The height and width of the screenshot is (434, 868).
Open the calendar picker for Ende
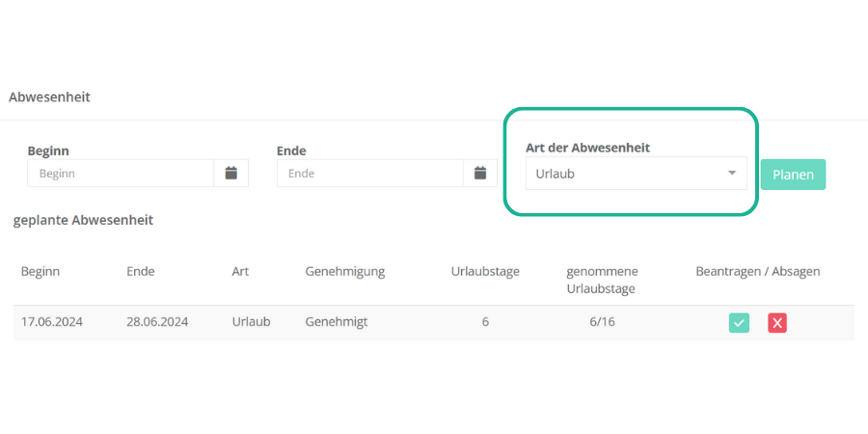479,174
